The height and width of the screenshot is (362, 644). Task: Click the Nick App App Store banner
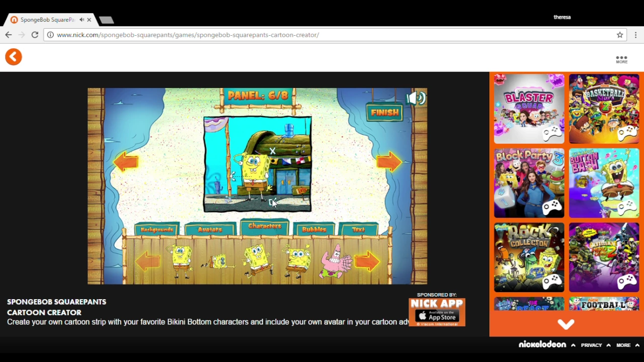(437, 312)
